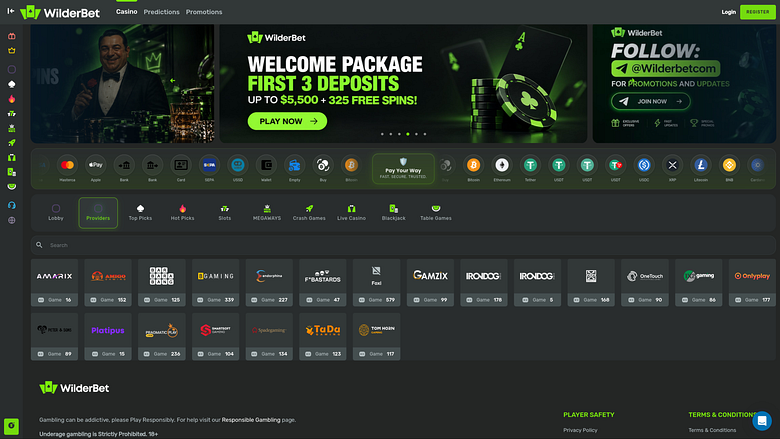This screenshot has width=780, height=439.
Task: Switch to the Crash Games category
Action: click(x=309, y=213)
